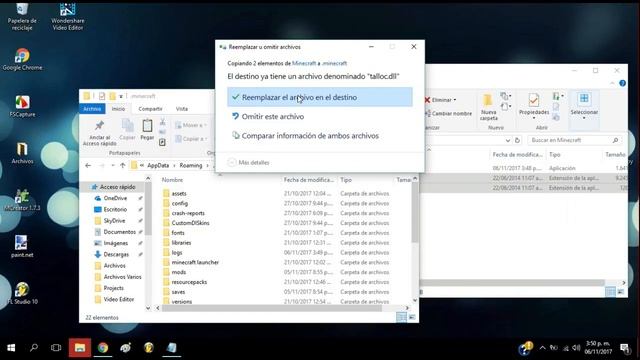Click Anclar al Acceso rápido pin icon
This screenshot has height=360, width=640.
point(99,126)
